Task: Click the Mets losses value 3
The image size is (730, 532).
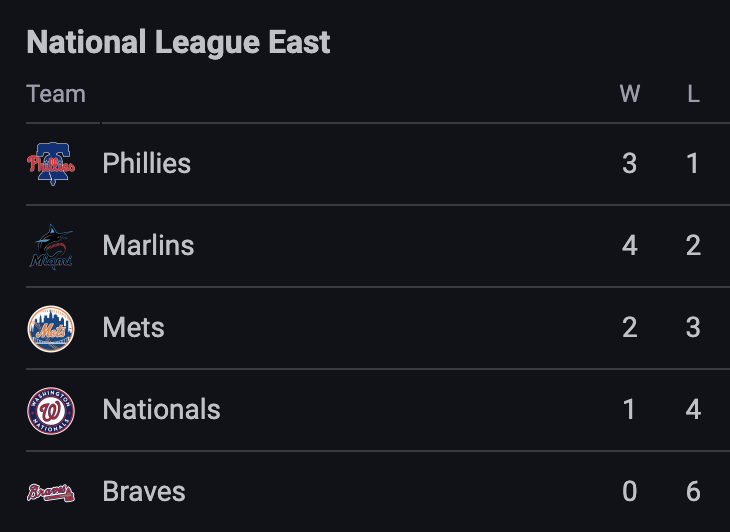Action: tap(693, 328)
